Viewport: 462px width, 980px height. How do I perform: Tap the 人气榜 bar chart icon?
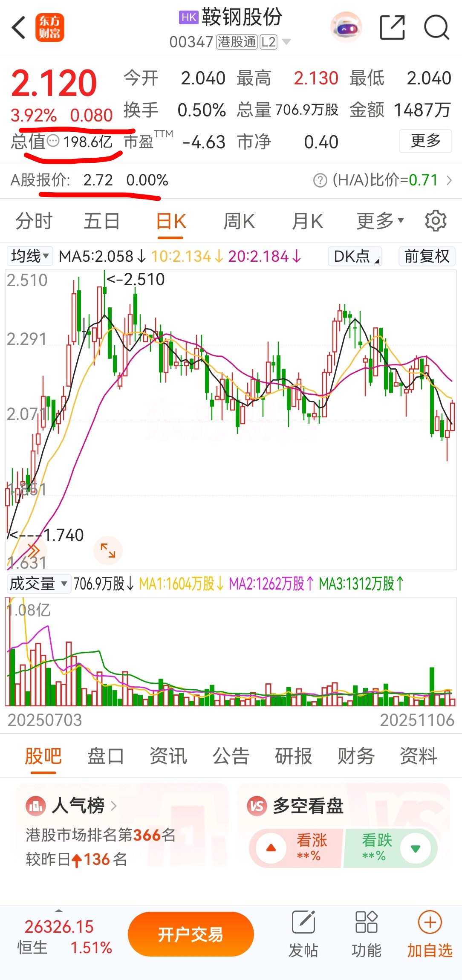point(36,806)
